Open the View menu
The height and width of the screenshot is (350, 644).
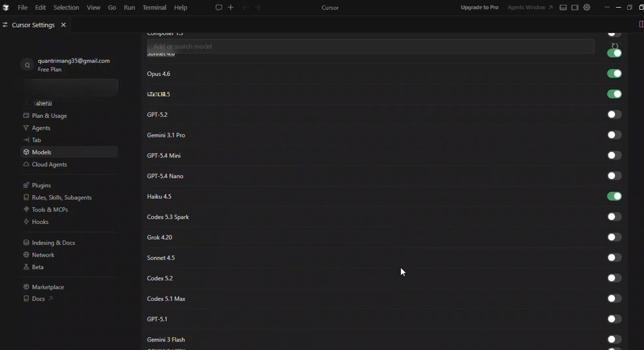(x=93, y=7)
